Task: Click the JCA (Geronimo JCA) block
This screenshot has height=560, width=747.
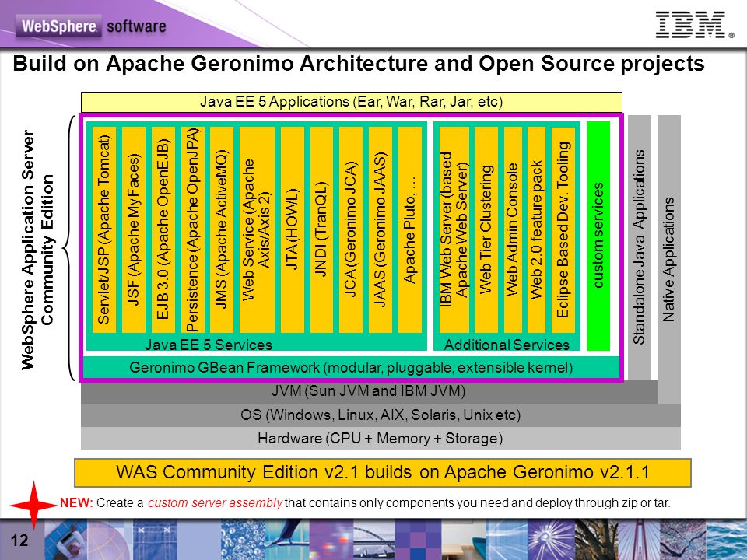Action: click(351, 229)
